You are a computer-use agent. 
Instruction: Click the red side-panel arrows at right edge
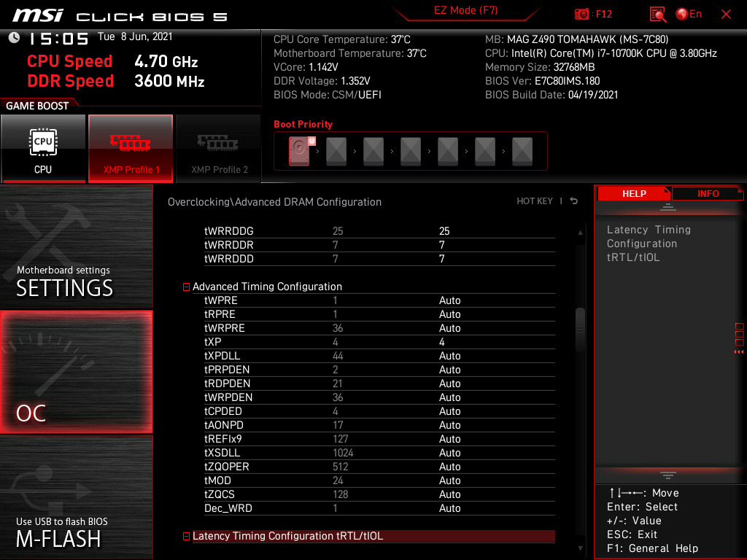739,352
